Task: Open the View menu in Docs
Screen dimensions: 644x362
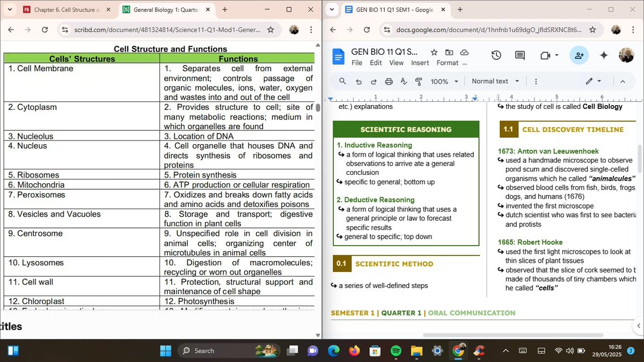Action: coord(397,63)
